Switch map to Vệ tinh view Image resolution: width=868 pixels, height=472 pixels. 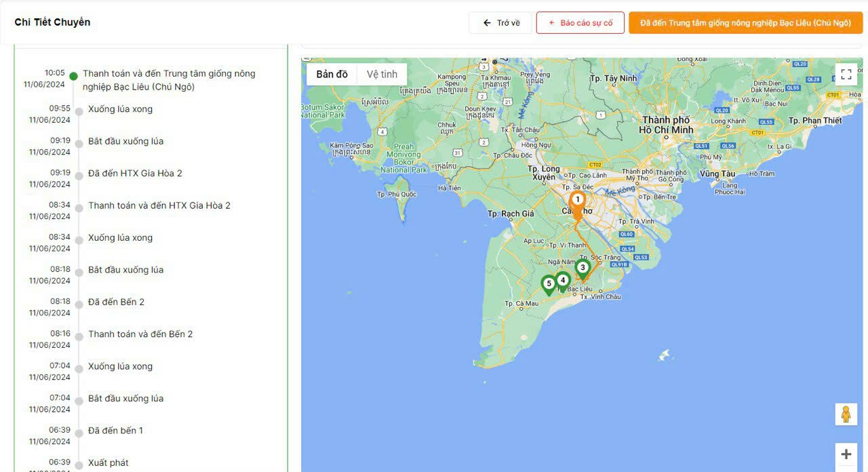tap(382, 75)
